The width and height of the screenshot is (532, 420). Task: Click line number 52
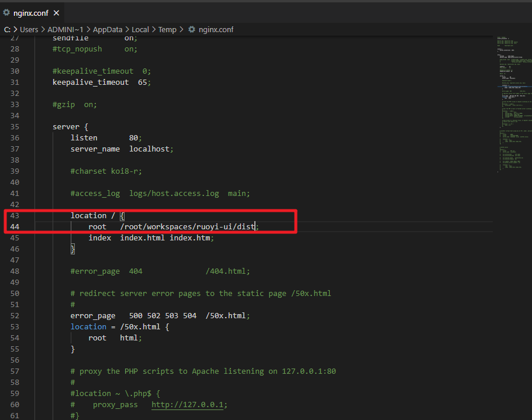[15, 315]
